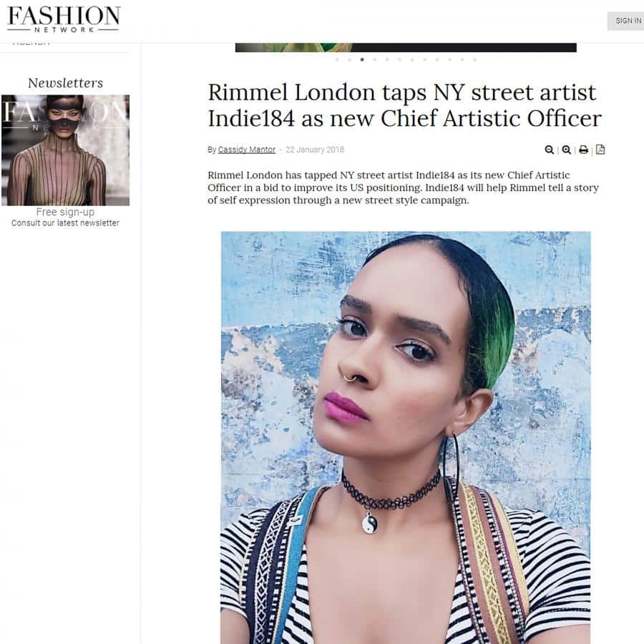Screen dimensions: 644x644
Task: Open the Indie184 article photo
Action: 406,437
